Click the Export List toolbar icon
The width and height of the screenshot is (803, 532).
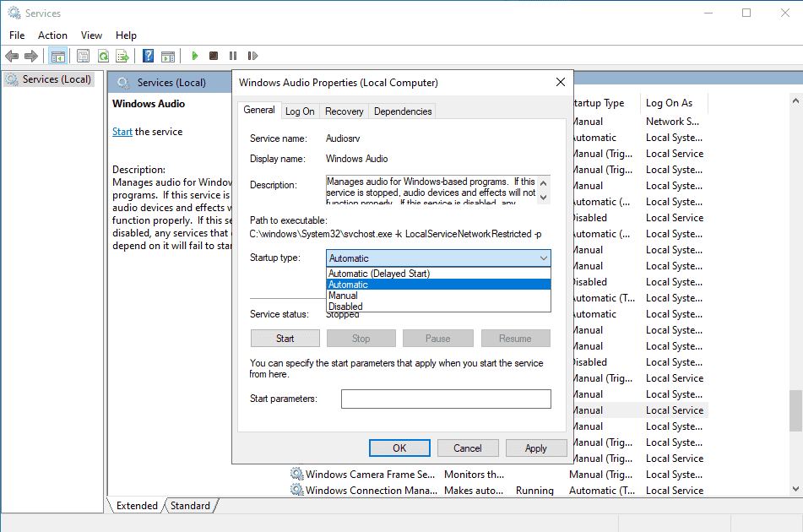point(122,56)
